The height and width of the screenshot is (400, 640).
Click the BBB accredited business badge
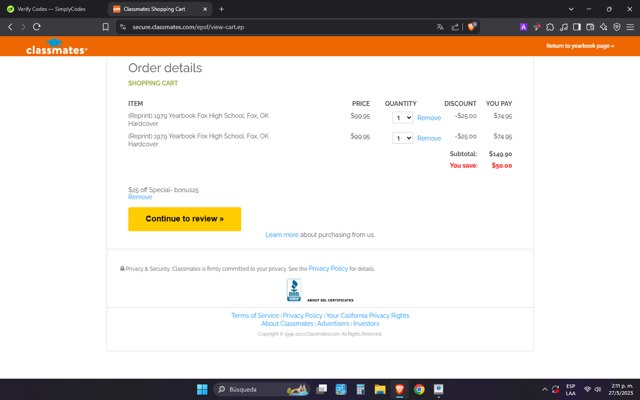coord(294,290)
